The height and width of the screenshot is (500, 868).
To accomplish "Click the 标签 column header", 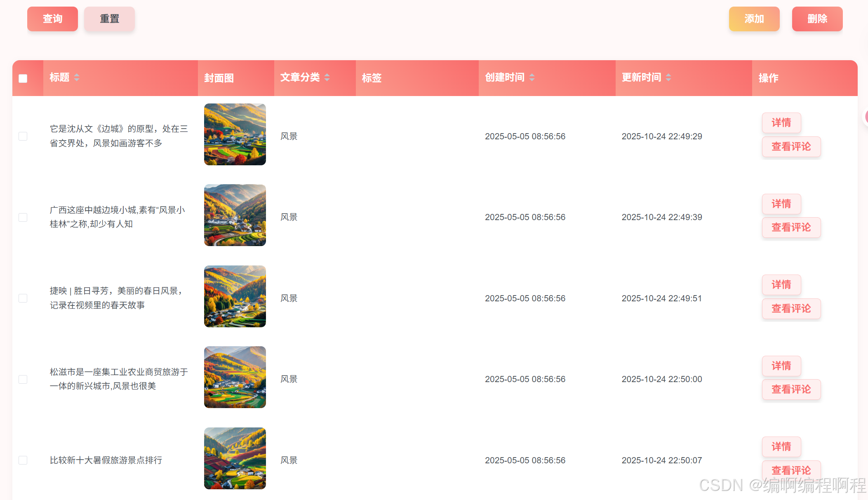I will tap(372, 78).
